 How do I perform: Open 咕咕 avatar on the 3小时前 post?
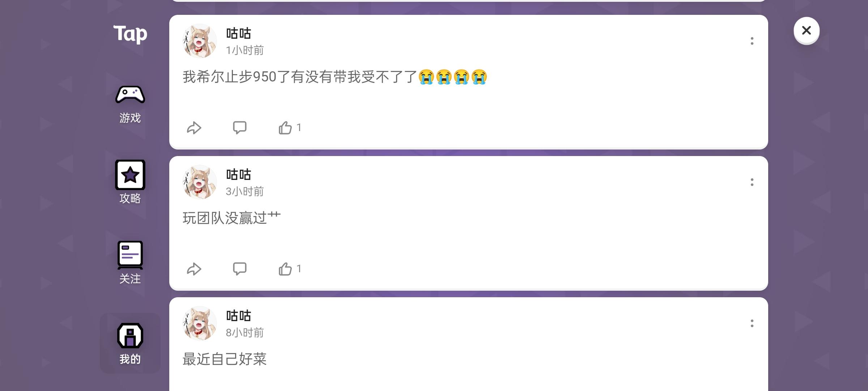200,182
